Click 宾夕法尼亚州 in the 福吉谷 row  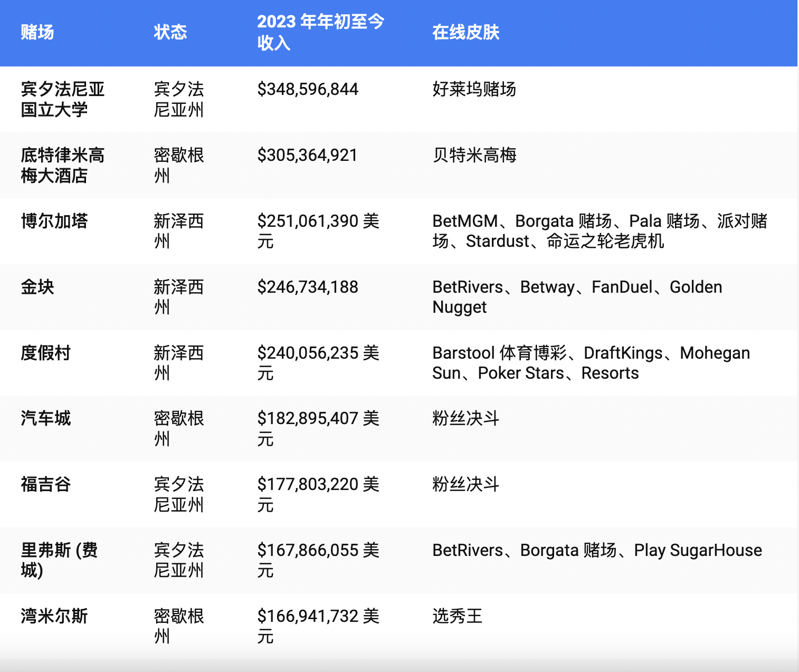click(x=179, y=494)
